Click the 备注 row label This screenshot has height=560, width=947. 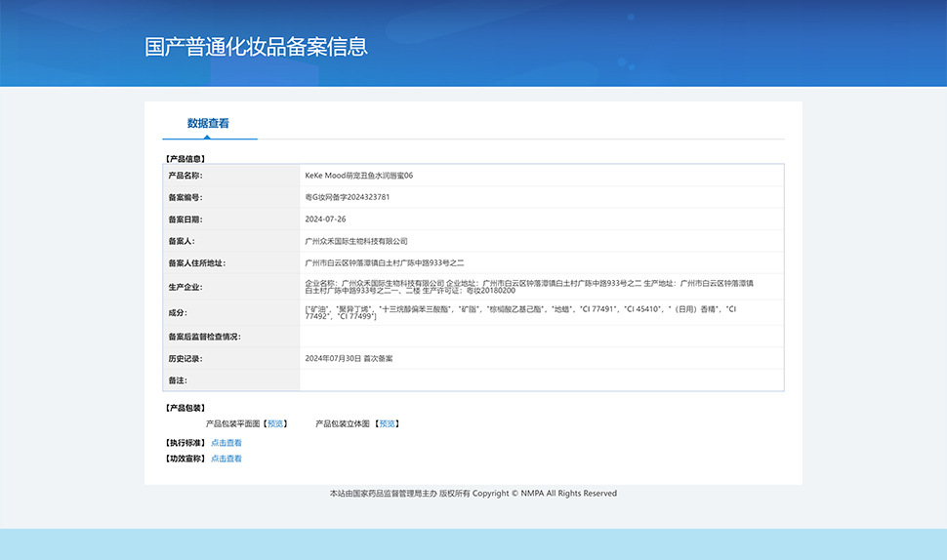[178, 380]
